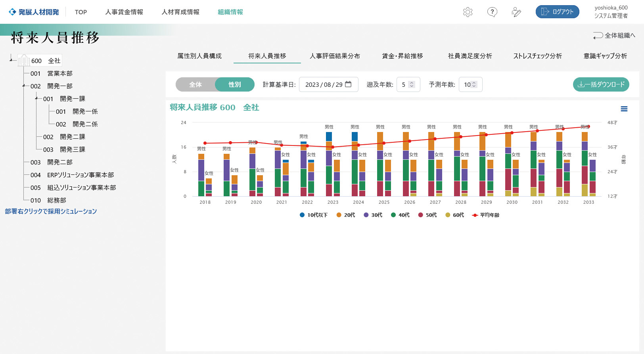Open the settings gear icon

tap(468, 12)
